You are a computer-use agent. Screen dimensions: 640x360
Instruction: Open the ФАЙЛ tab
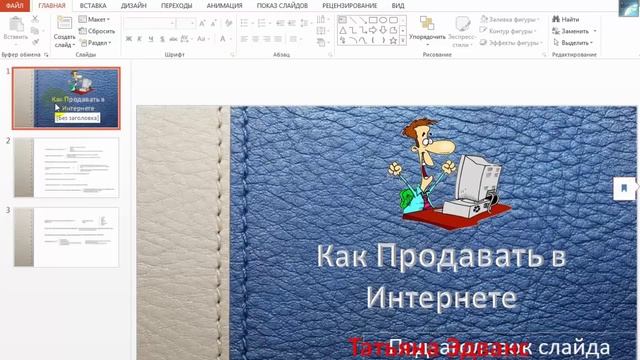15,6
